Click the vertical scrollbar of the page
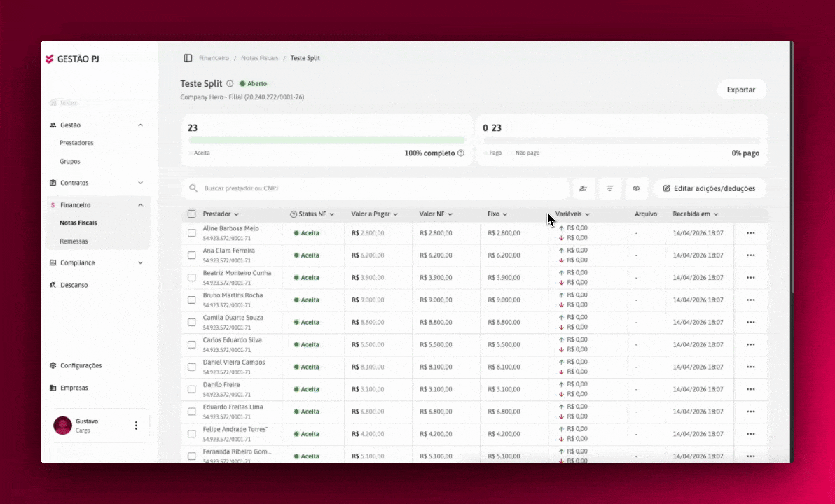 coord(792,167)
